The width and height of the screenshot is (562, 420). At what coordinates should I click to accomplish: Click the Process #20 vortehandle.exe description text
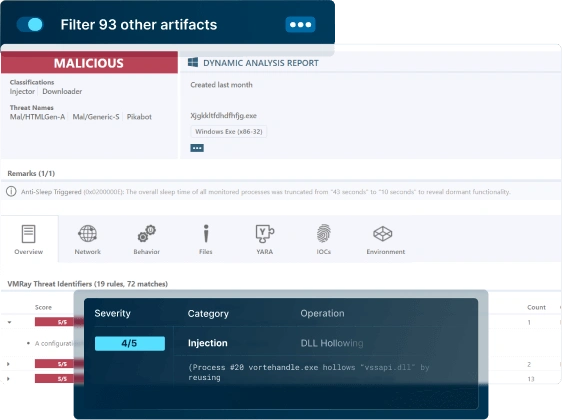309,372
